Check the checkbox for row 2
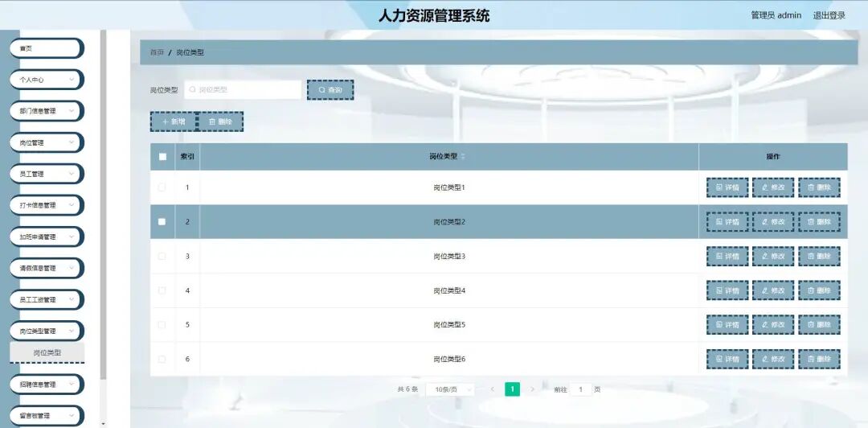Screen dimensions: 868x428 pyautogui.click(x=162, y=222)
